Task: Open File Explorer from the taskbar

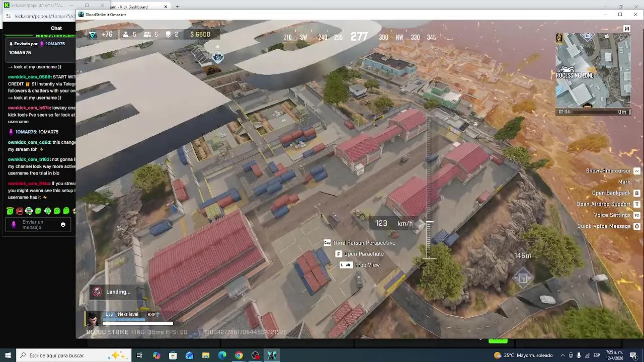Action: [x=206, y=355]
